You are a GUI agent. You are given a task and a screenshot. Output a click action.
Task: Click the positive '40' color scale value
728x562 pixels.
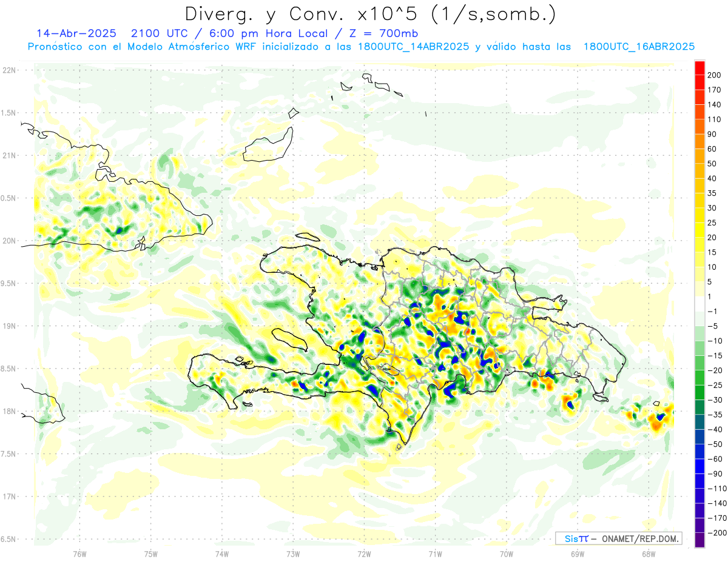tap(712, 178)
